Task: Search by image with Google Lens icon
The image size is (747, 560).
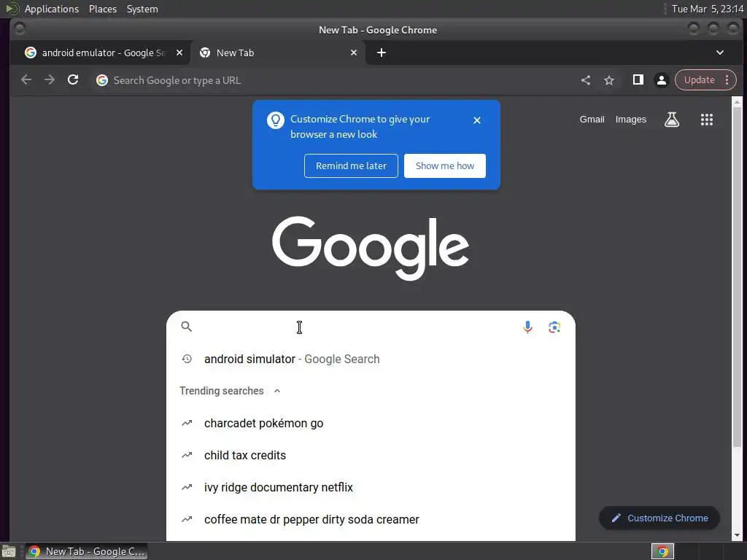Action: click(x=554, y=327)
